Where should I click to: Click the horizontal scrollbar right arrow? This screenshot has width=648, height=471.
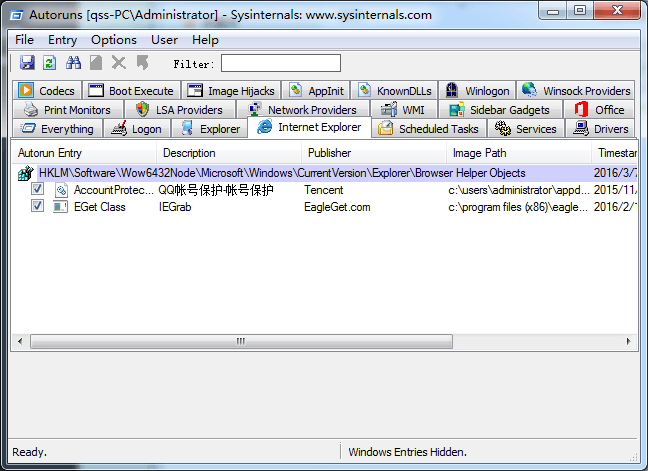point(628,342)
